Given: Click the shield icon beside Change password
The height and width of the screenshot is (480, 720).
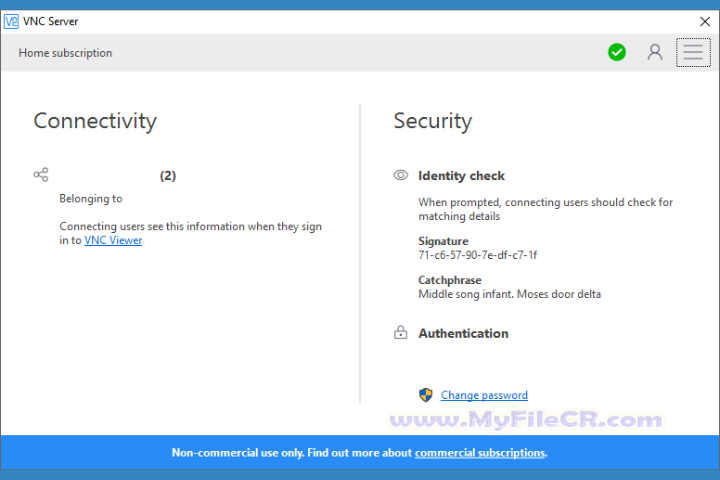Looking at the screenshot, I should 426,395.
